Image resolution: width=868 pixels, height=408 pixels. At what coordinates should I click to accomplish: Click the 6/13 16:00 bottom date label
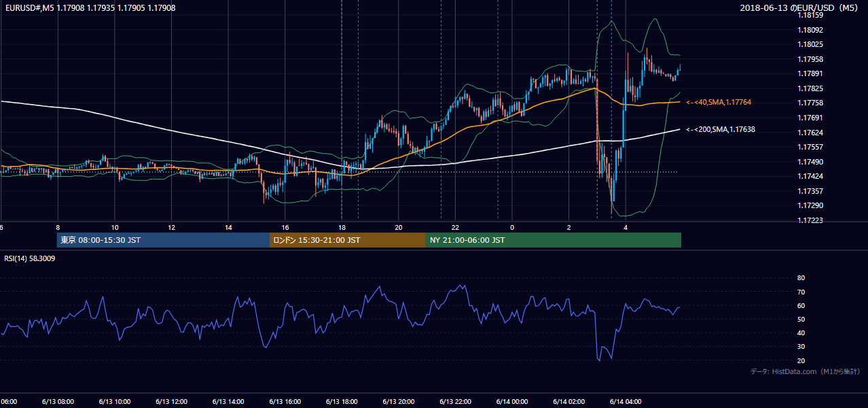point(285,401)
